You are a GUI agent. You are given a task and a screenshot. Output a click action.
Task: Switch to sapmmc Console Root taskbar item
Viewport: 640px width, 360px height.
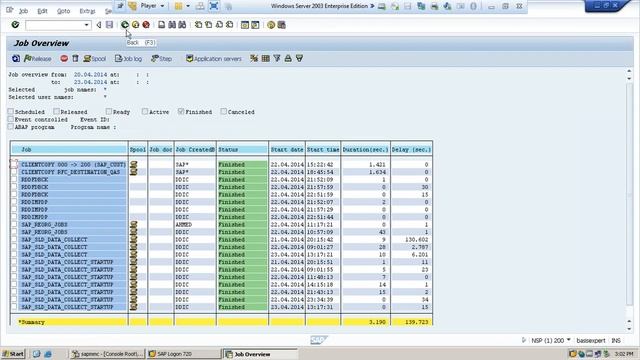pyautogui.click(x=107, y=354)
